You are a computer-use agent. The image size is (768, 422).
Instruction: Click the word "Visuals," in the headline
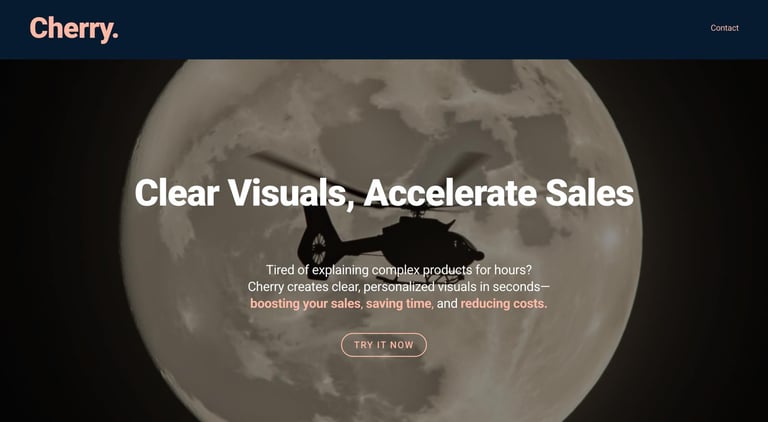coord(291,193)
